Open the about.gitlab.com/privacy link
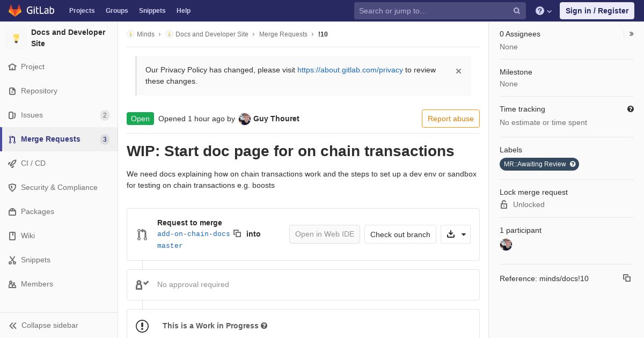644x338 pixels. point(350,70)
